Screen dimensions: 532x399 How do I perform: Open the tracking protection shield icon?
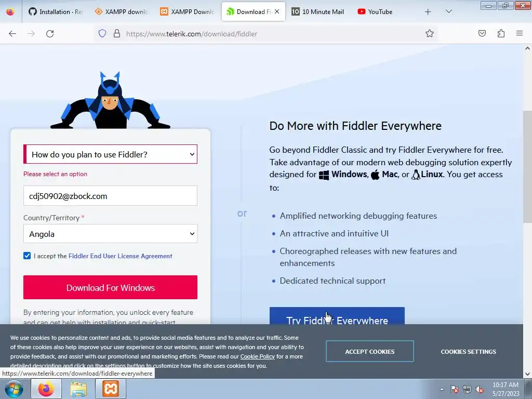pyautogui.click(x=102, y=34)
